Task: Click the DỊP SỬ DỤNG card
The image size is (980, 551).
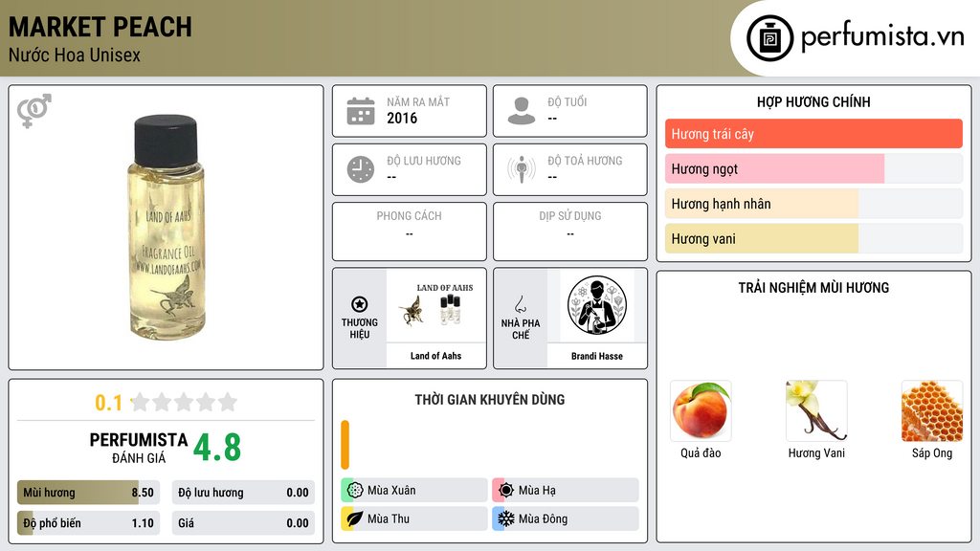Action: pyautogui.click(x=570, y=231)
